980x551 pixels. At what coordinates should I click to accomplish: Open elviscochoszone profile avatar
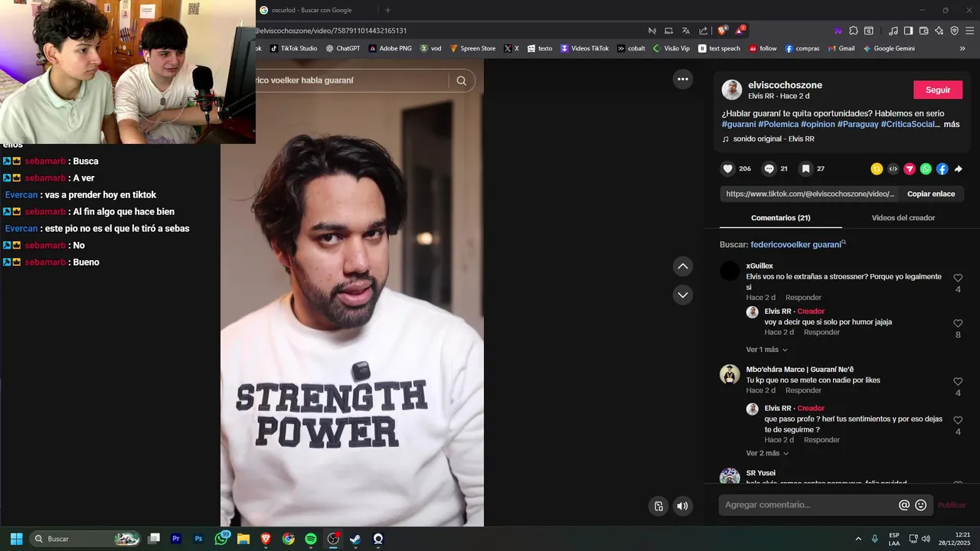(732, 90)
